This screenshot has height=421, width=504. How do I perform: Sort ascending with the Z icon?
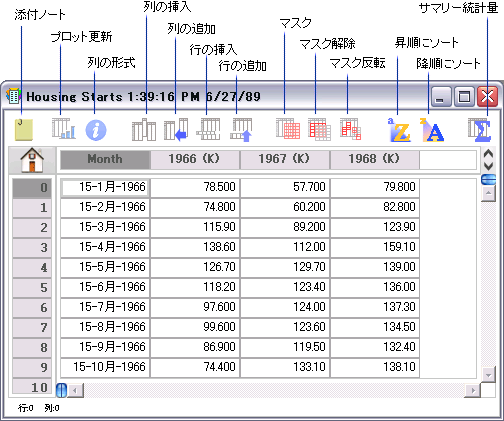[399, 130]
